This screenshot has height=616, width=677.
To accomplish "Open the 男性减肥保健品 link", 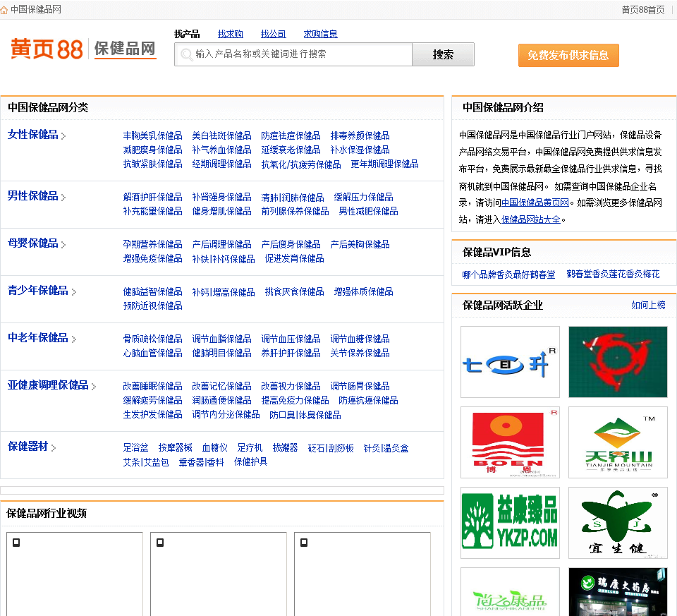I will pyautogui.click(x=368, y=211).
